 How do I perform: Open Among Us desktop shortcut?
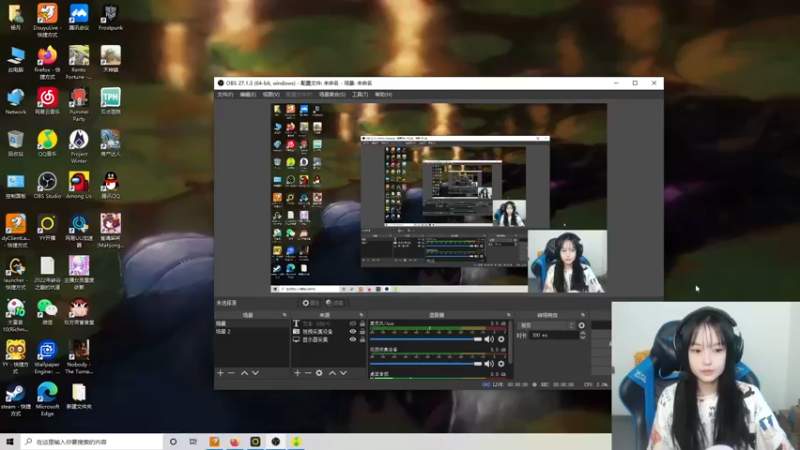(x=79, y=185)
